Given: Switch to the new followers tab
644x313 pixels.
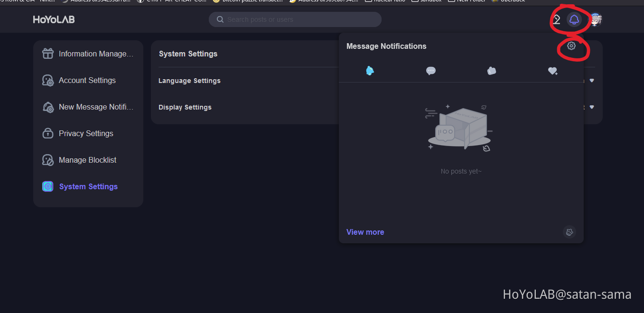Looking at the screenshot, I should click(x=552, y=71).
